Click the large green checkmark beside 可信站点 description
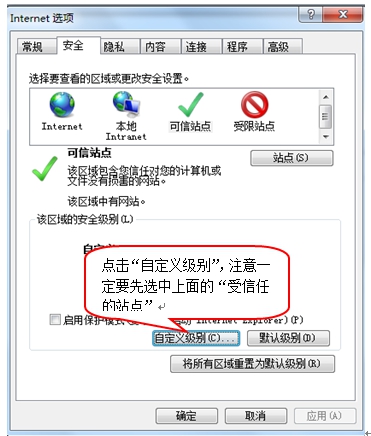 [44, 169]
